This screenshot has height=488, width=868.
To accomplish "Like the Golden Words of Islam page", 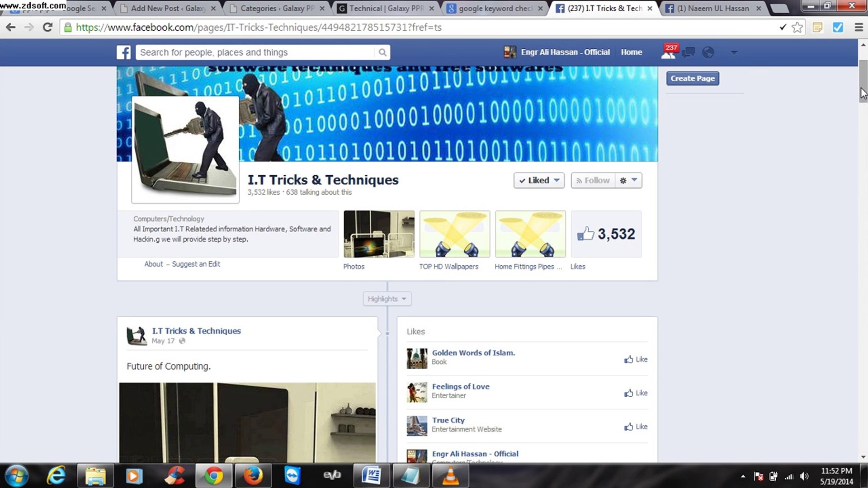I will [x=636, y=359].
